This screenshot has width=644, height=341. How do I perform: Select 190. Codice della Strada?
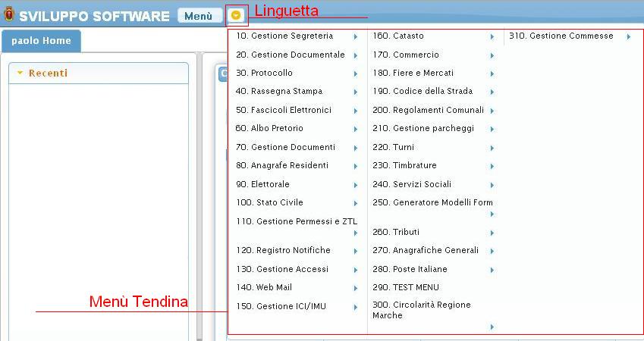[x=422, y=92]
